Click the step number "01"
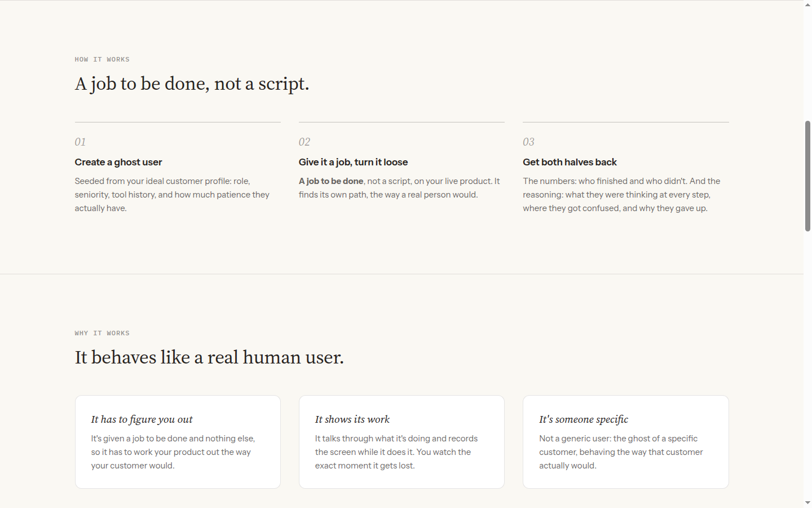The image size is (812, 508). pos(80,142)
